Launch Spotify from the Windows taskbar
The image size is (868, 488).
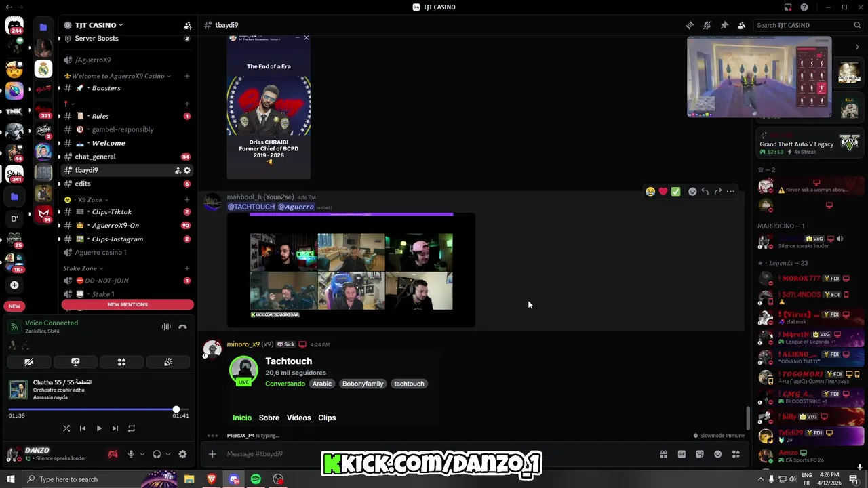tap(256, 479)
